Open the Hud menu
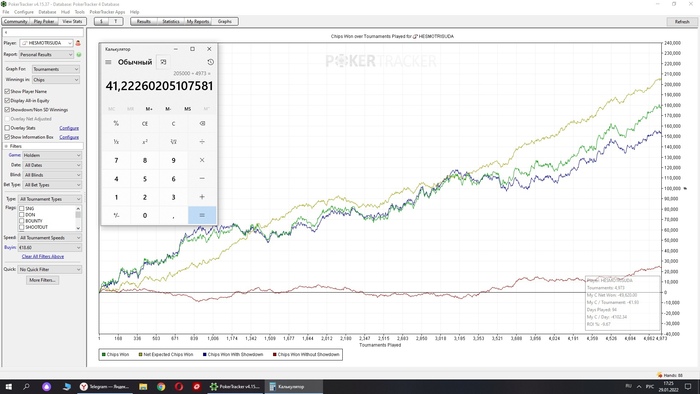This screenshot has width=700, height=394. (65, 12)
